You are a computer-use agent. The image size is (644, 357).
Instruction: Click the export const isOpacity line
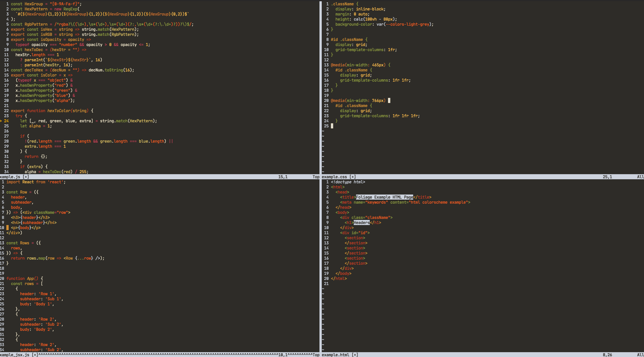click(x=51, y=39)
